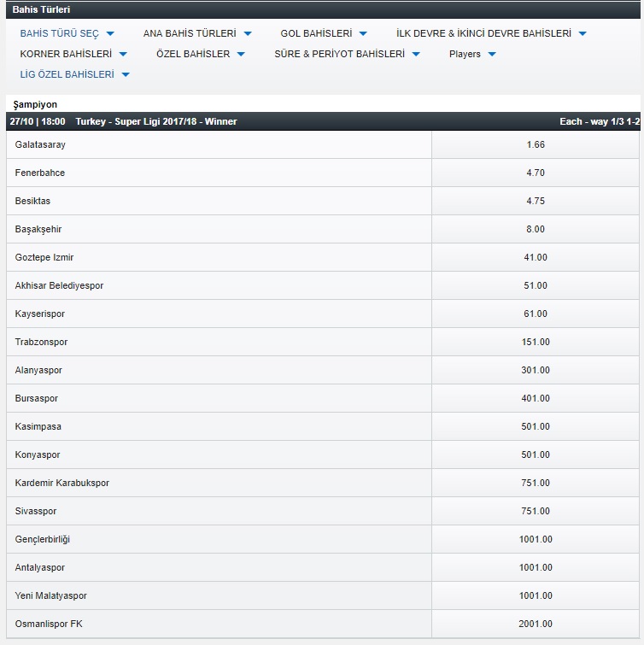Click the Kasimpasa team name

pyautogui.click(x=38, y=426)
